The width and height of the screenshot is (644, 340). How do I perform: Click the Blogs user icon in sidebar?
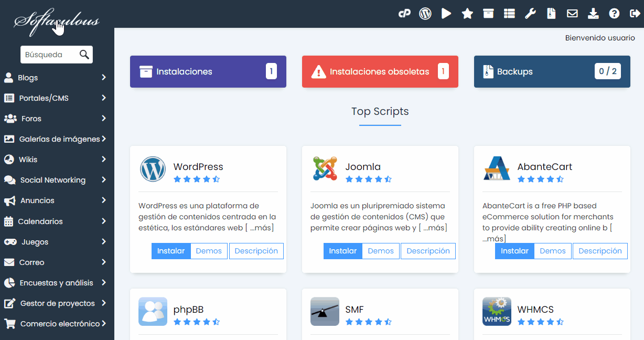8,78
